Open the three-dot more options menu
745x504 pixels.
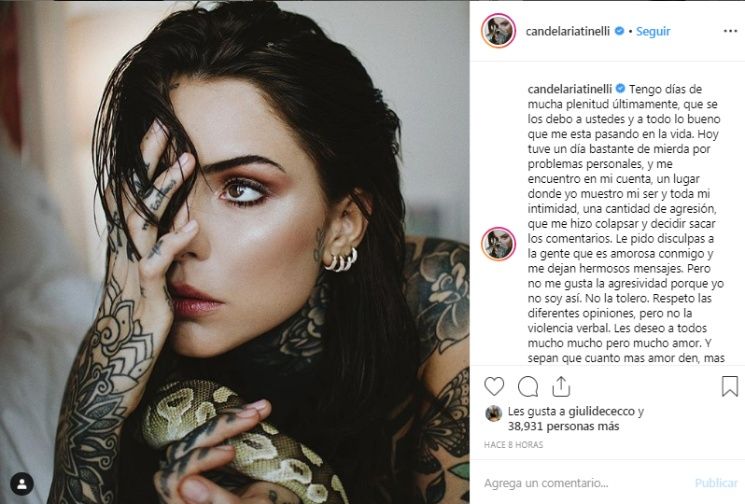click(730, 31)
